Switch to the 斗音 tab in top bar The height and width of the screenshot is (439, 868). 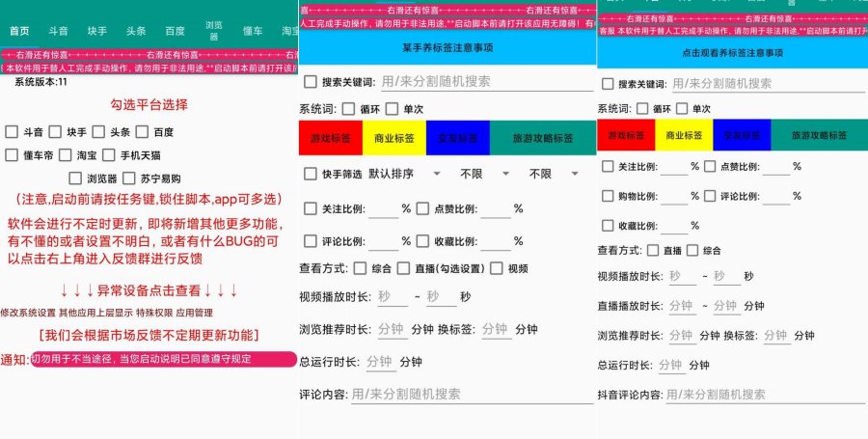point(58,31)
